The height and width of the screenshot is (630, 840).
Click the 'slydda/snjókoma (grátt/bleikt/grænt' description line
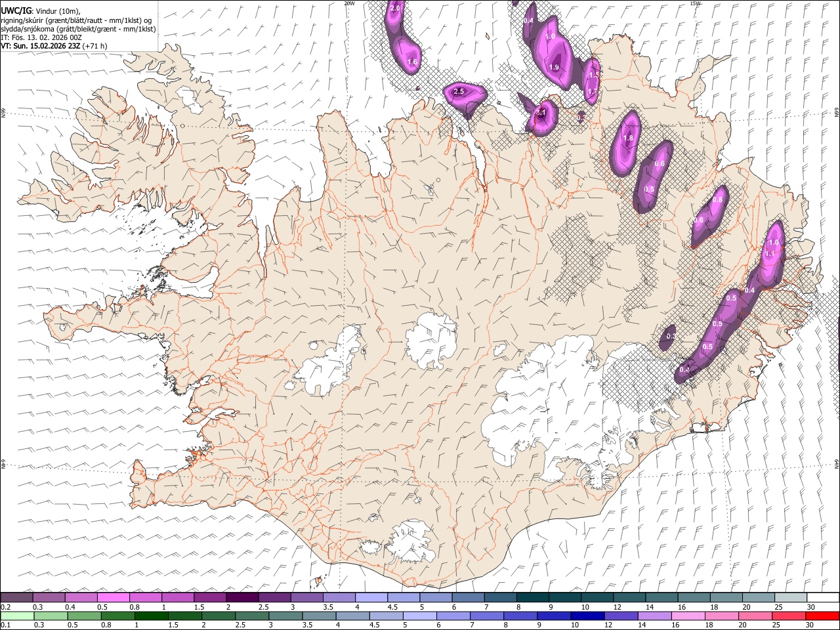coord(78,29)
